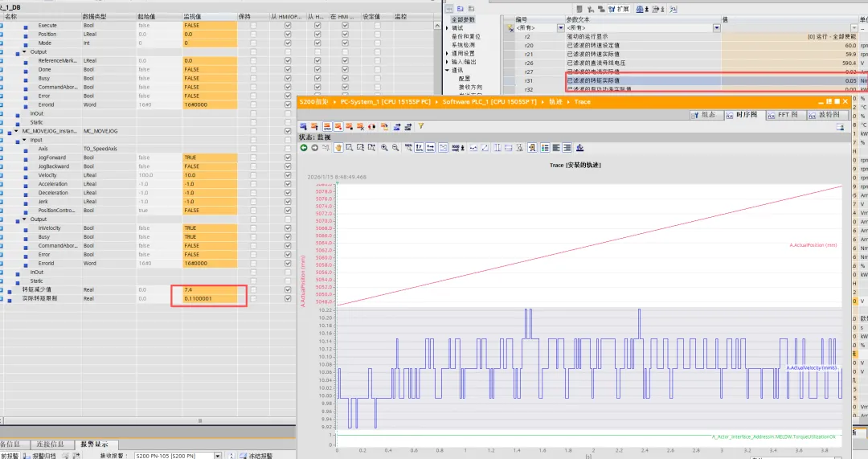Image resolution: width=868 pixels, height=459 pixels.
Task: Select the hand pan tool in trace toolbar
Action: 338,148
